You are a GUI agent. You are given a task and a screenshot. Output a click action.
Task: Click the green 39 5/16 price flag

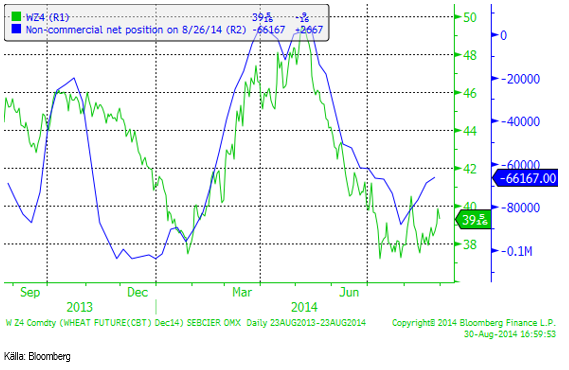(x=473, y=219)
